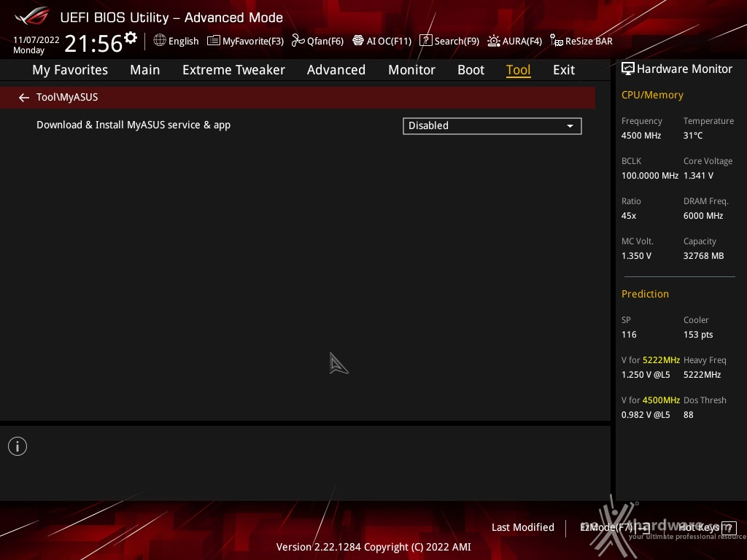
Task: Click the SP value 116
Action: (x=629, y=334)
